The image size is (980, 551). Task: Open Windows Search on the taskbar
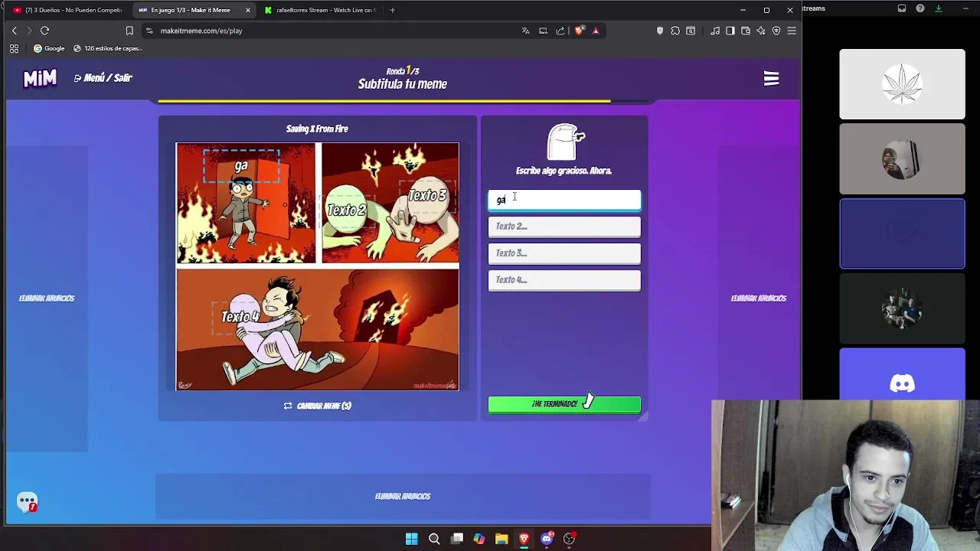434,539
